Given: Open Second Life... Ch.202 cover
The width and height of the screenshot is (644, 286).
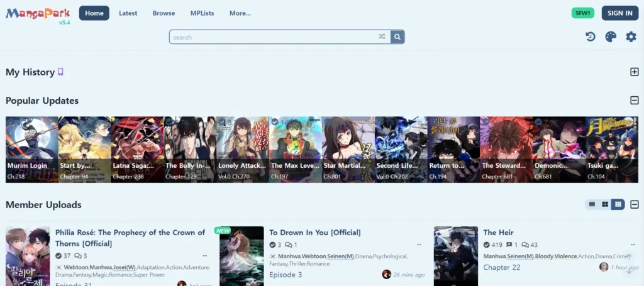Looking at the screenshot, I should point(401,150).
